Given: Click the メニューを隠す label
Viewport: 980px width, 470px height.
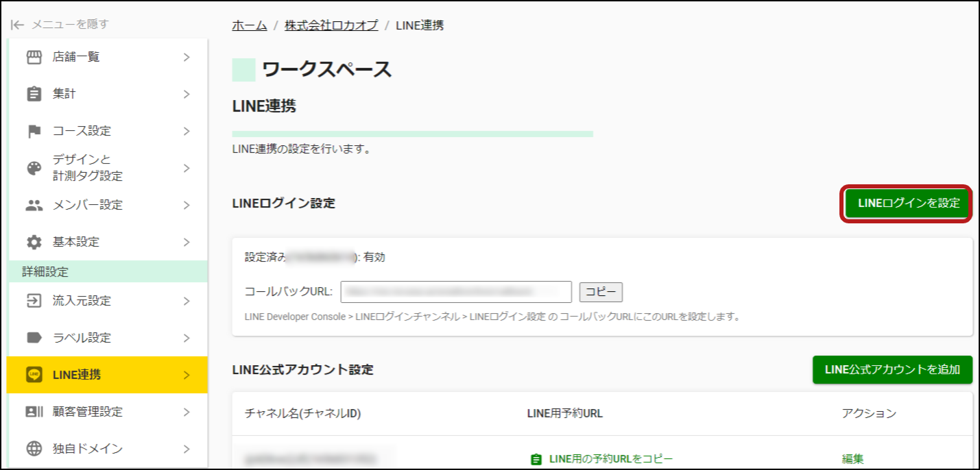Looking at the screenshot, I should tap(70, 25).
